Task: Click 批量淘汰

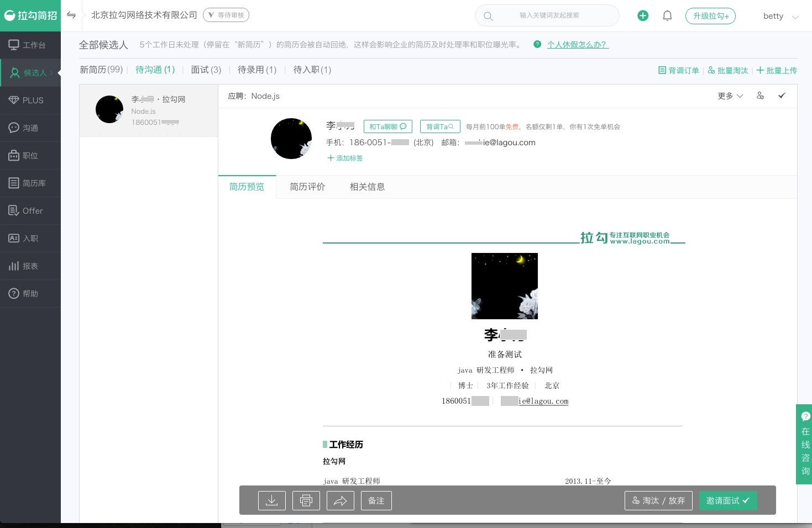Action: (728, 71)
